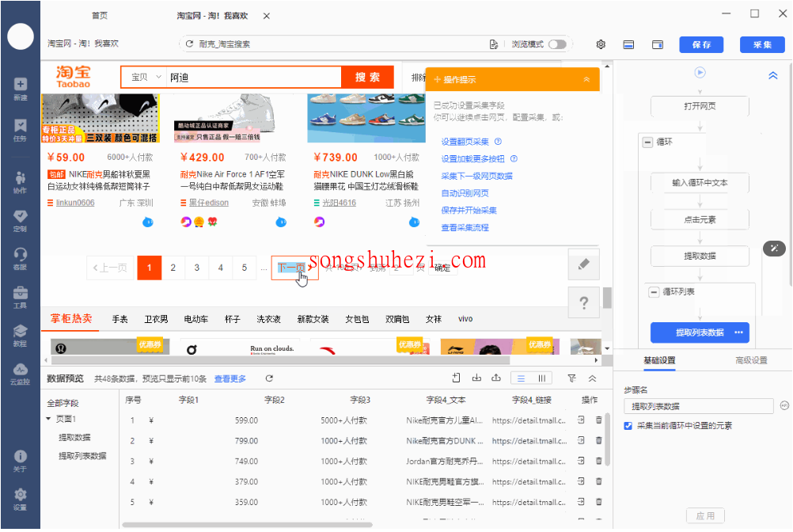Open the 客服 headset icon
793x532 pixels.
21,258
